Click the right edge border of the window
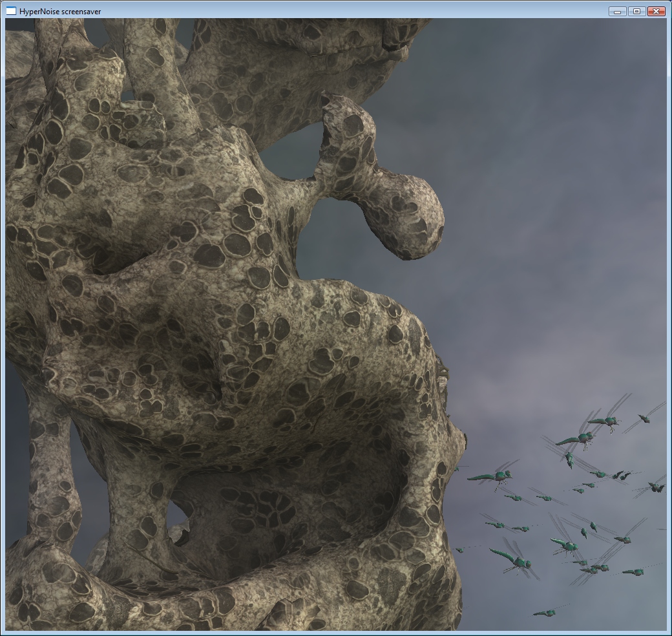This screenshot has width=672, height=636. (669, 323)
